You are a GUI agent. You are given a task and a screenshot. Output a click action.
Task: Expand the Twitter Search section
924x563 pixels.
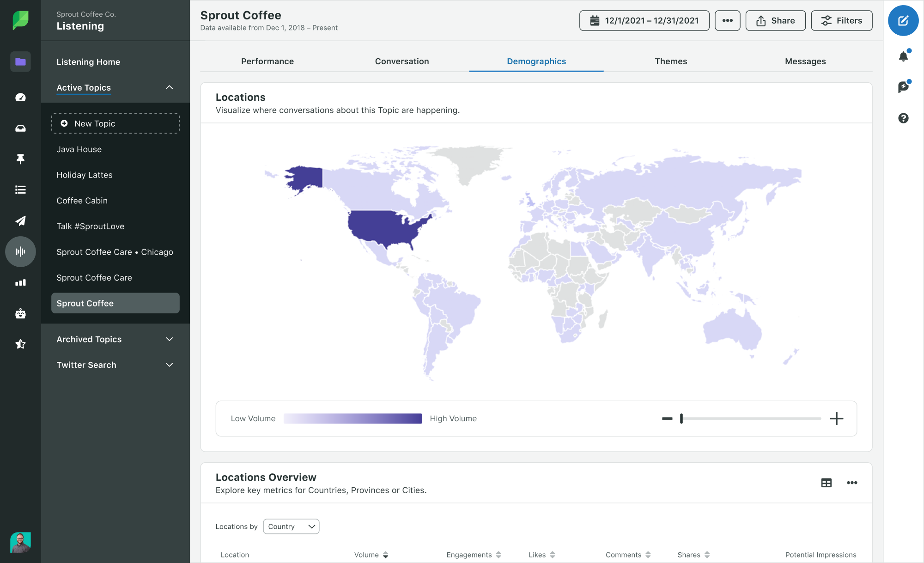169,365
